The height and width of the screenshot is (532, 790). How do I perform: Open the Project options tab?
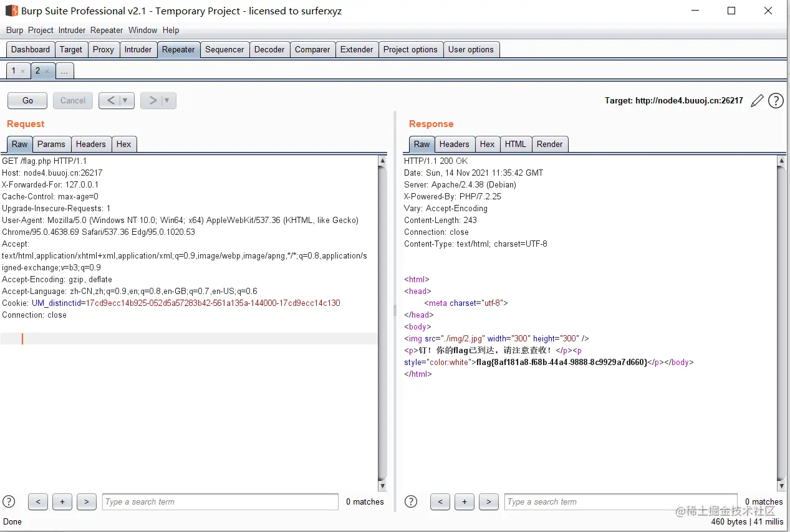(410, 49)
